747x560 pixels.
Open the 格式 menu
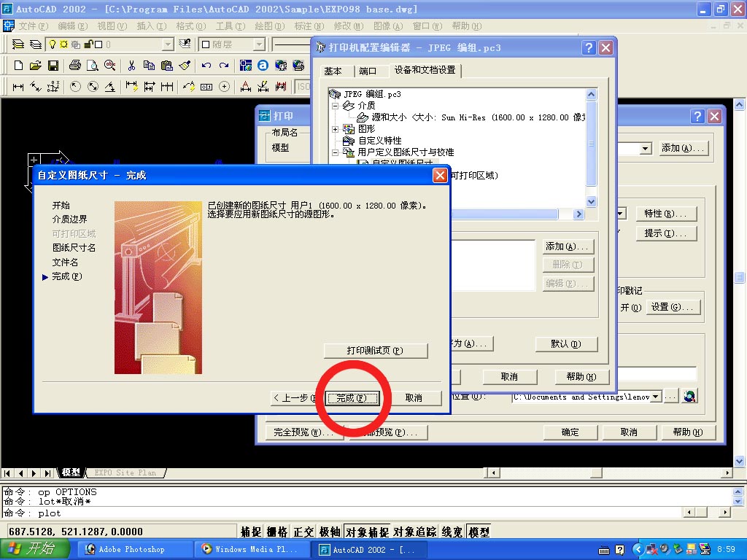click(x=190, y=26)
